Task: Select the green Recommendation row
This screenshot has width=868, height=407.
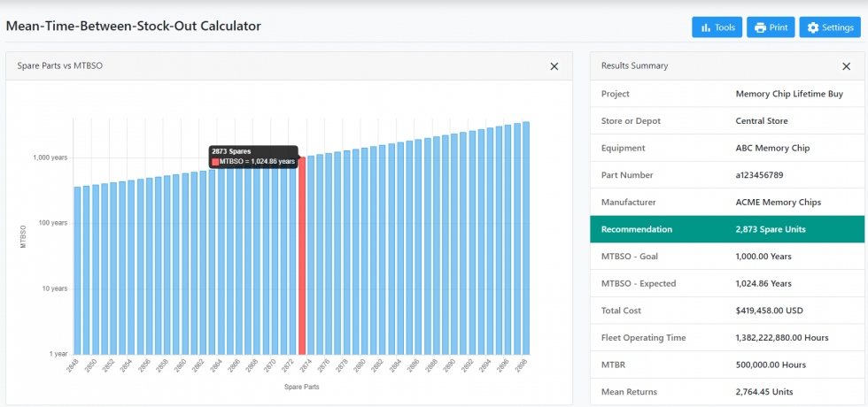Action: point(726,229)
